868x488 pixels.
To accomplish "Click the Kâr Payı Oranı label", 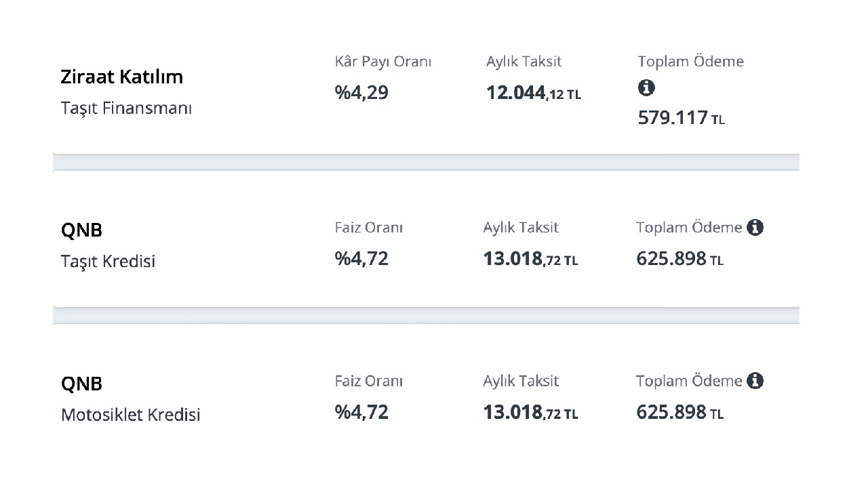I will (383, 62).
